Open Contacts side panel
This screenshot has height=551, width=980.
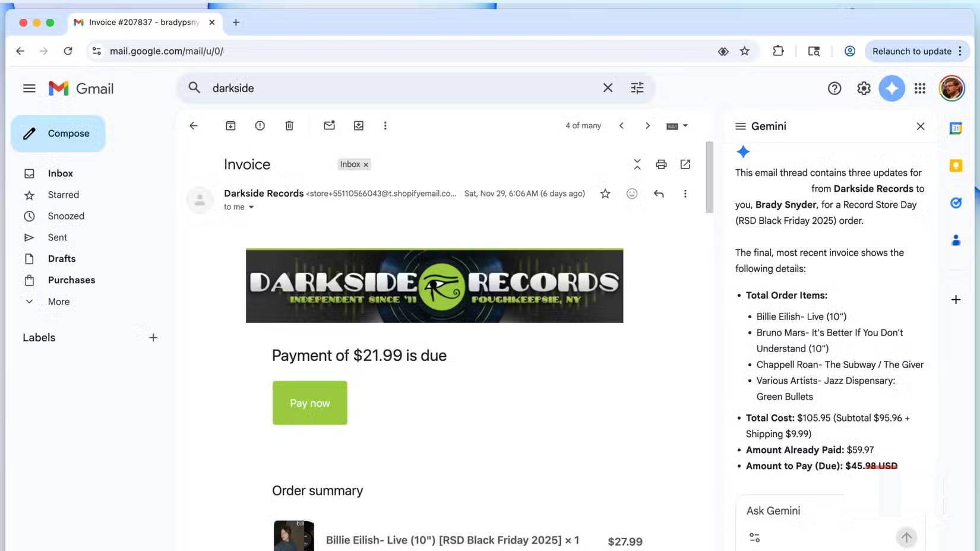tap(956, 240)
